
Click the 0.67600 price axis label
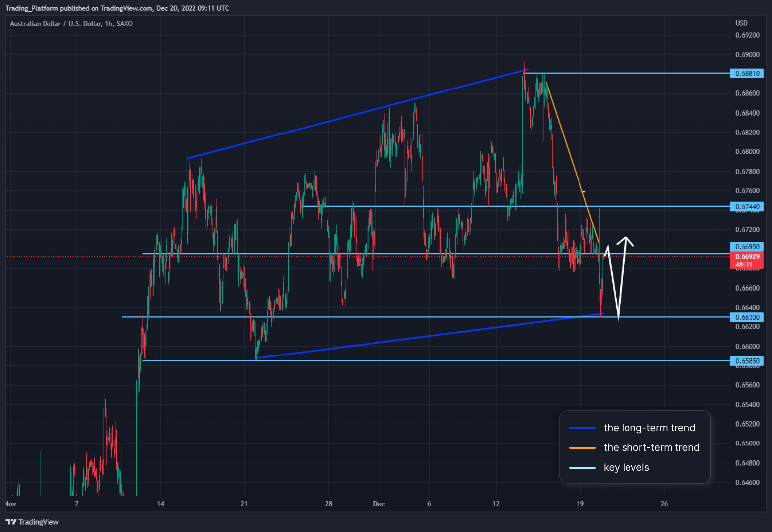click(x=747, y=191)
